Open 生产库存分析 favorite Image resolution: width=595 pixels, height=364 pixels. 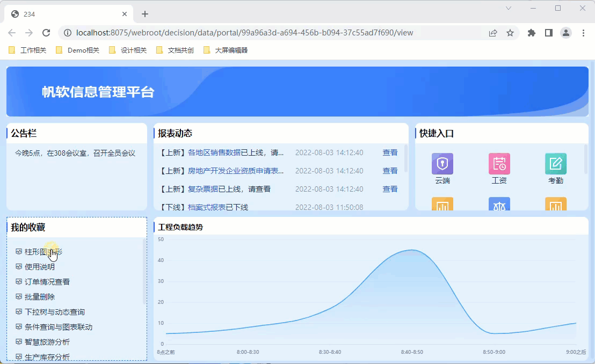pos(47,357)
